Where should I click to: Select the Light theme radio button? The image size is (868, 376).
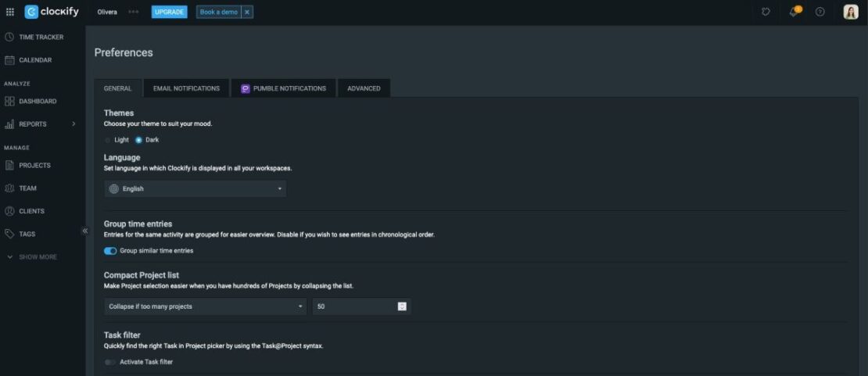point(108,140)
